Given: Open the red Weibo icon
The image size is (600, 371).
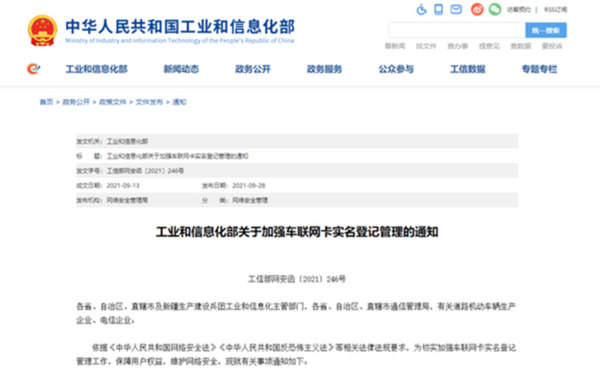Looking at the screenshot, I should [477, 9].
